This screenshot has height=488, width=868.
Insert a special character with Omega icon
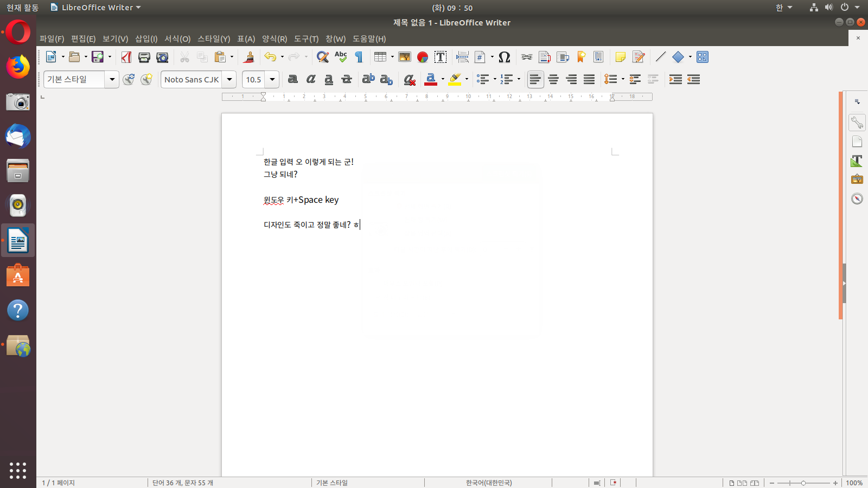pos(504,57)
